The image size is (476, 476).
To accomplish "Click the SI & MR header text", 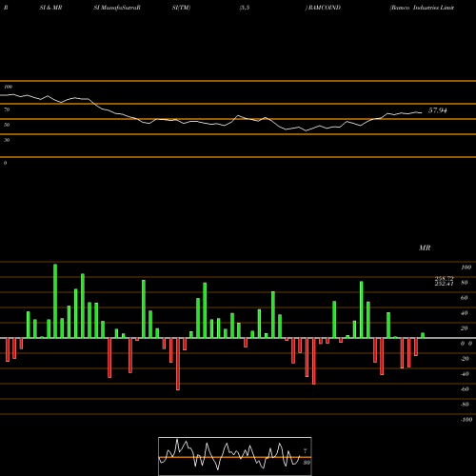I will pyautogui.click(x=50, y=8).
